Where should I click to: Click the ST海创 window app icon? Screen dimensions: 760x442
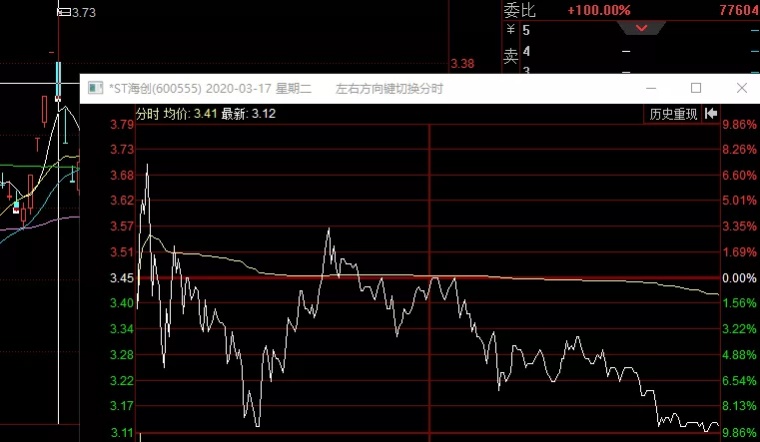coord(96,88)
